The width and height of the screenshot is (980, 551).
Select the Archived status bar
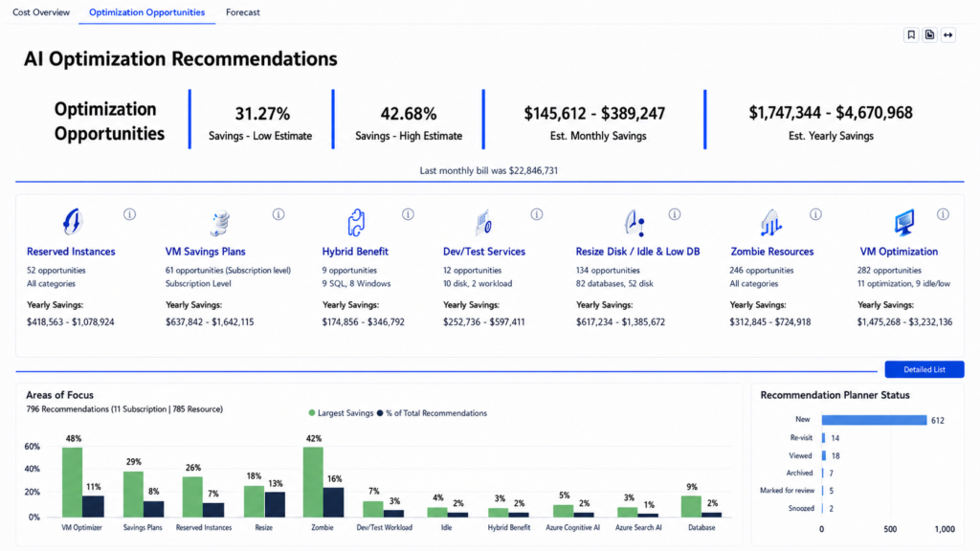coord(822,473)
